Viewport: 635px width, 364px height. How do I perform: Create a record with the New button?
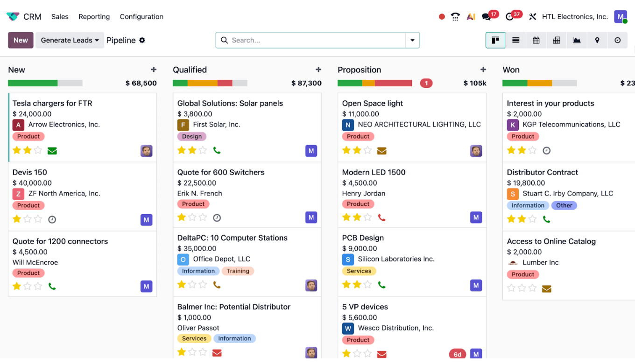tap(20, 40)
